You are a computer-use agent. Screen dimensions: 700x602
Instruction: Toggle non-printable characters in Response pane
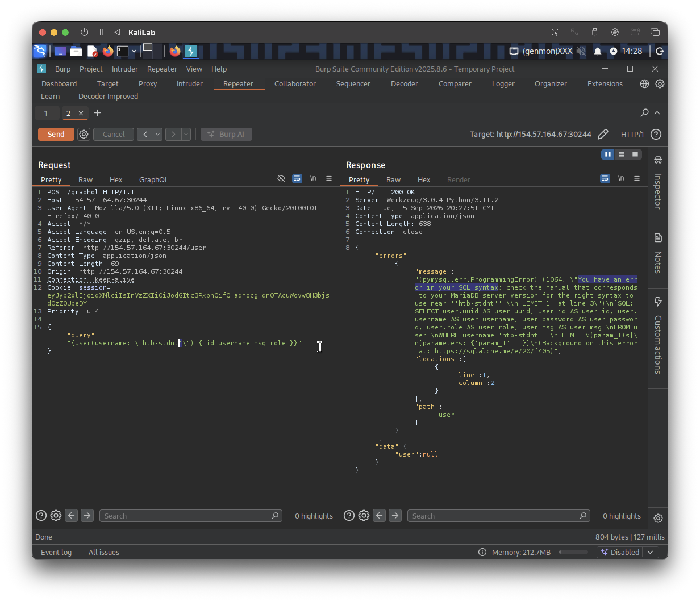[621, 178]
